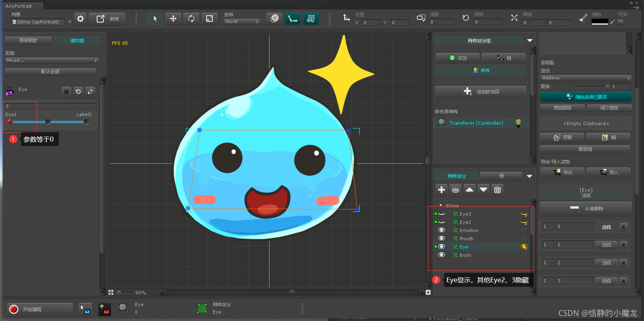This screenshot has height=321, width=644.
Task: Move layer down with down arrow
Action: point(484,190)
